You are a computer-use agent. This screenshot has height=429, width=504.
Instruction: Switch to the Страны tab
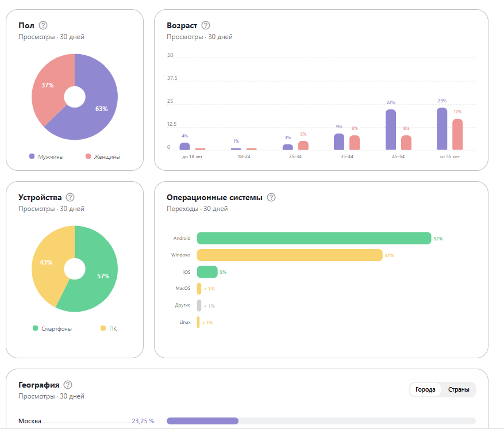coord(459,389)
